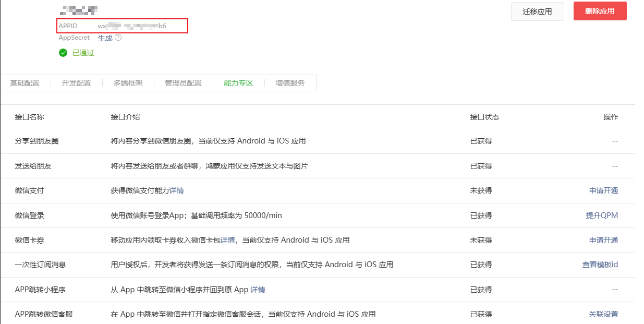The width and height of the screenshot is (644, 324).
Task: Click the help icon beside AppSecret 生成
Action: (x=118, y=38)
